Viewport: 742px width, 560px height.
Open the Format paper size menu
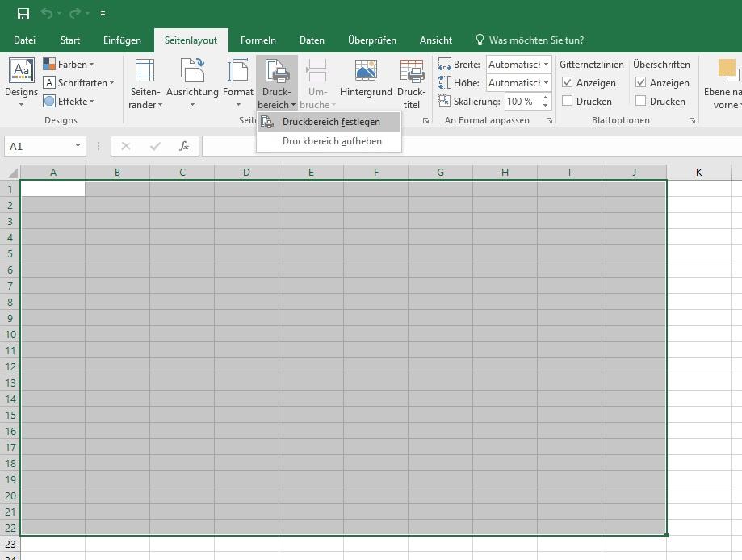pos(238,83)
